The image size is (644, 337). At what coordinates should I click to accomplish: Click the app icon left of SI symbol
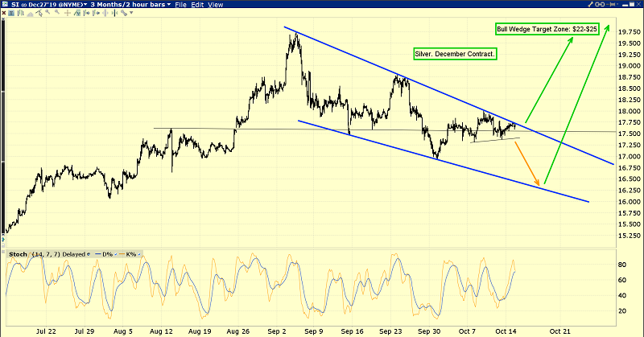click(5, 5)
